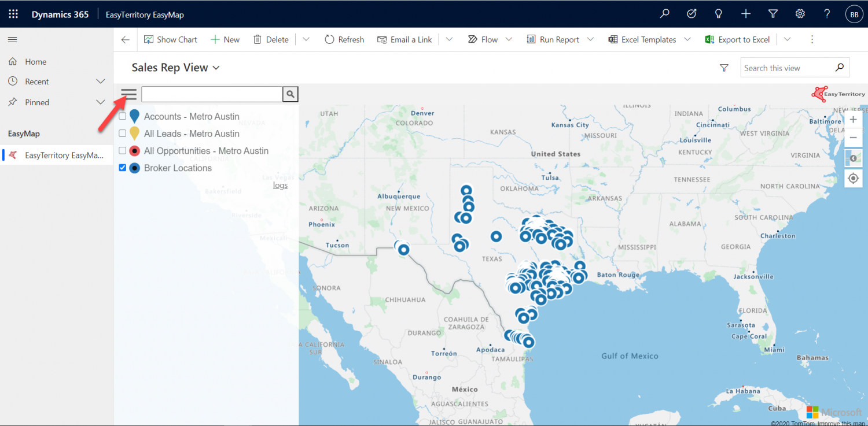Open the basemap style switcher thumbnail
This screenshot has height=426, width=868.
(853, 157)
